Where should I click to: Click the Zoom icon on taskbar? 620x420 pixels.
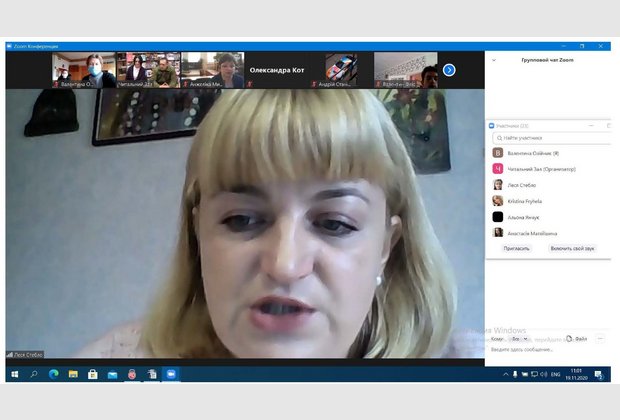(171, 374)
